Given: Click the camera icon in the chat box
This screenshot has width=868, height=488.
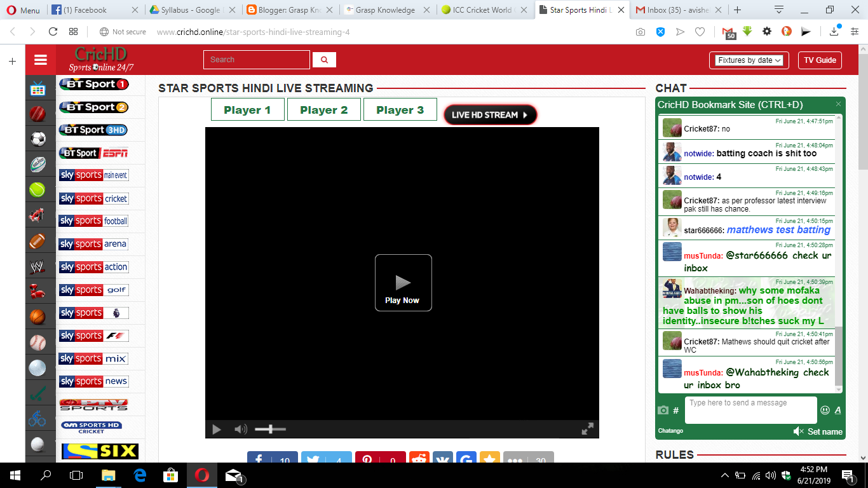Looking at the screenshot, I should pos(665,410).
